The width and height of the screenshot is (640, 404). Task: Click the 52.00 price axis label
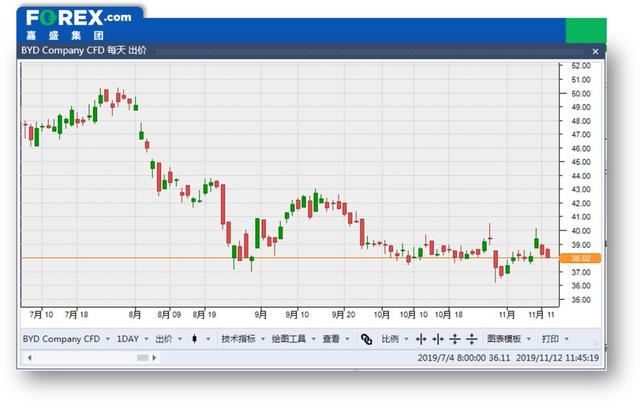click(x=581, y=66)
